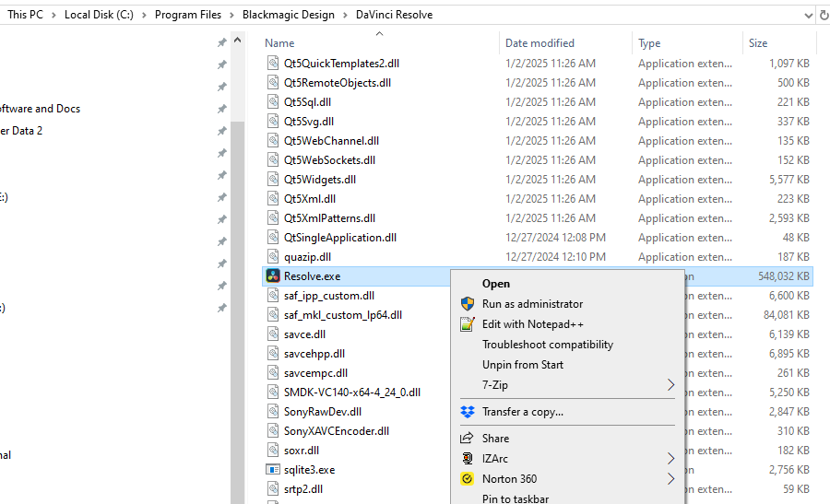Select the Qt5RemoteObjects.dll file name
The image size is (830, 504).
338,83
